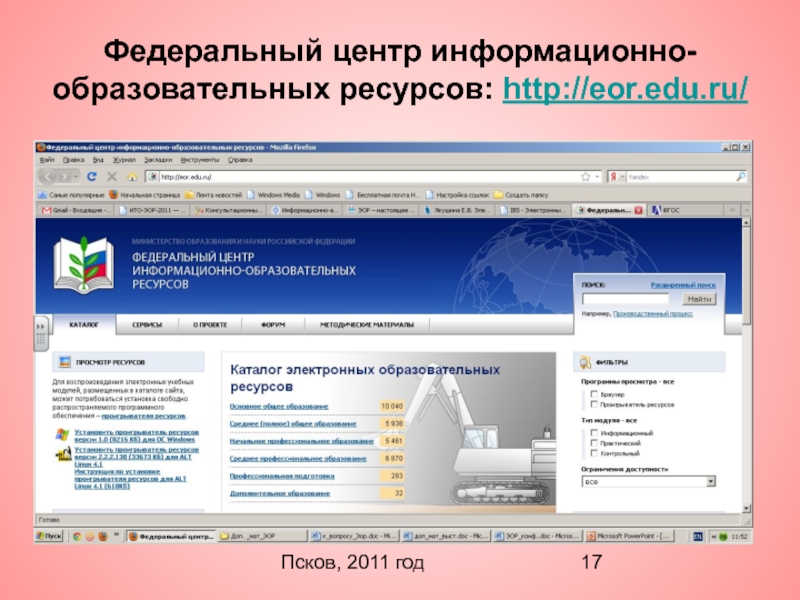Open the ФОРУМ site section
Image resolution: width=800 pixels, height=600 pixels.
click(273, 324)
